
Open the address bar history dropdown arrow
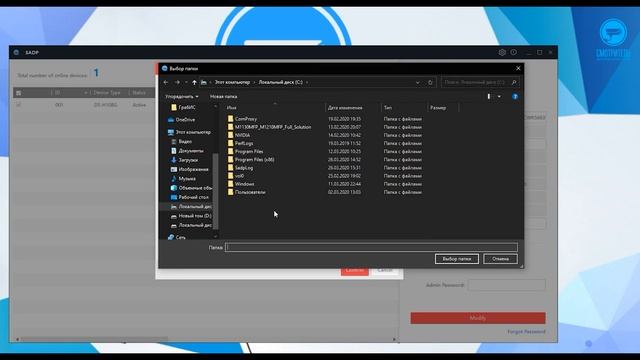tap(418, 82)
